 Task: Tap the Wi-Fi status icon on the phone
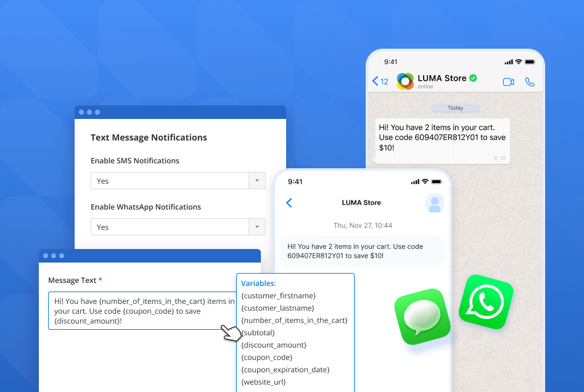(518, 61)
